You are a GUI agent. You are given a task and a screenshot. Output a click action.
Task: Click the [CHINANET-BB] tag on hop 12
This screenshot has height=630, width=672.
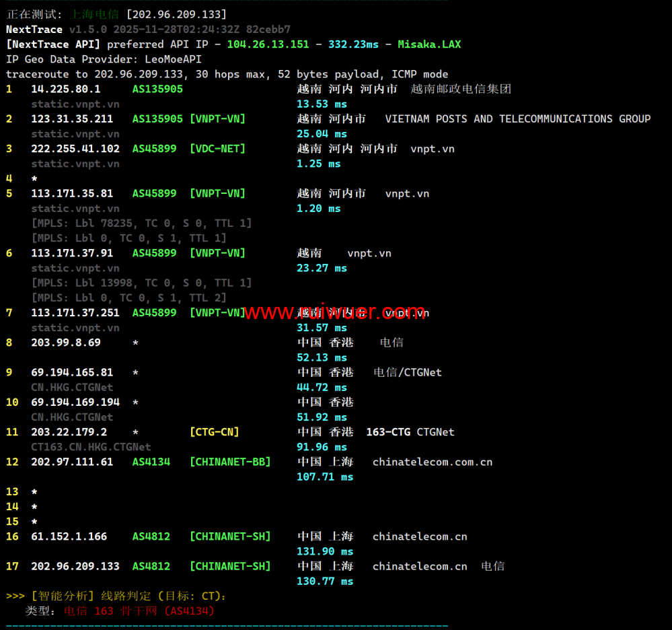(230, 462)
